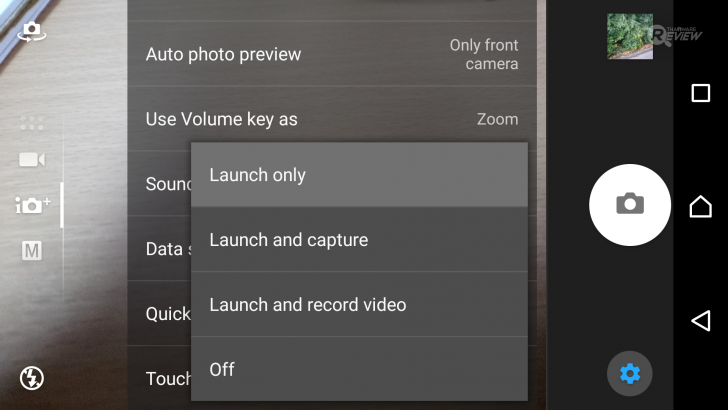Tap the Android home navigation button
Viewport: 728px width, 410px height.
tap(700, 206)
